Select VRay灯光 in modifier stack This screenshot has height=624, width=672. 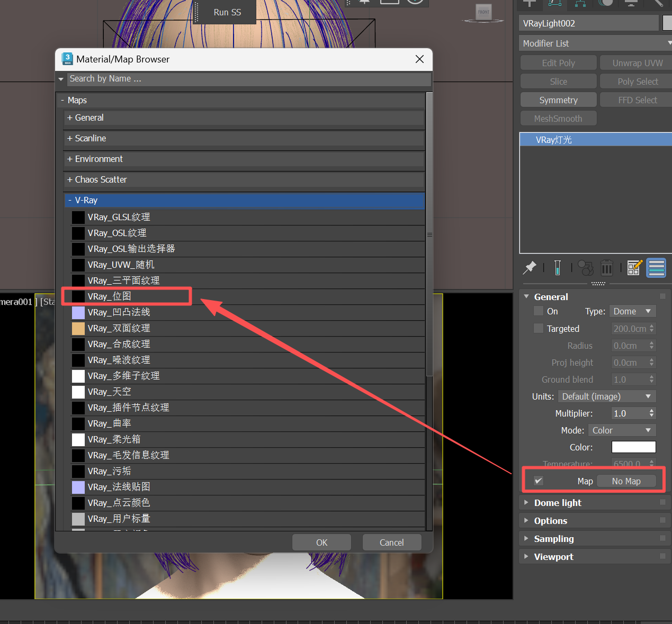tap(596, 140)
